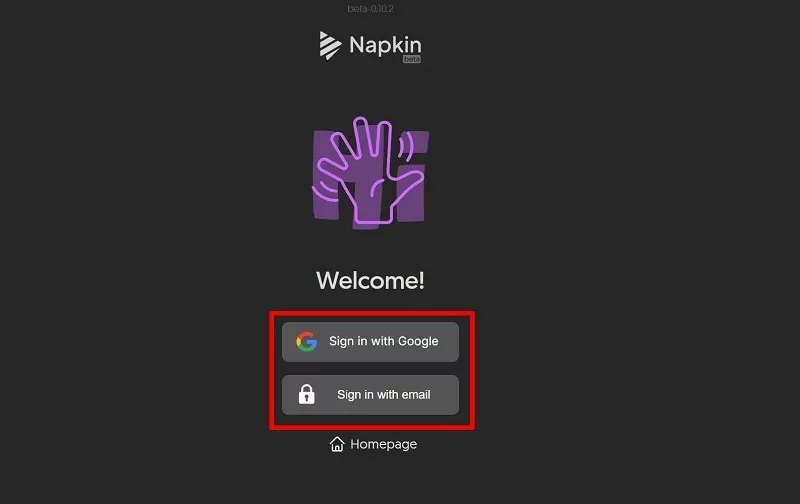This screenshot has height=504, width=800.
Task: Click the house icon beside Homepage
Action: [337, 444]
